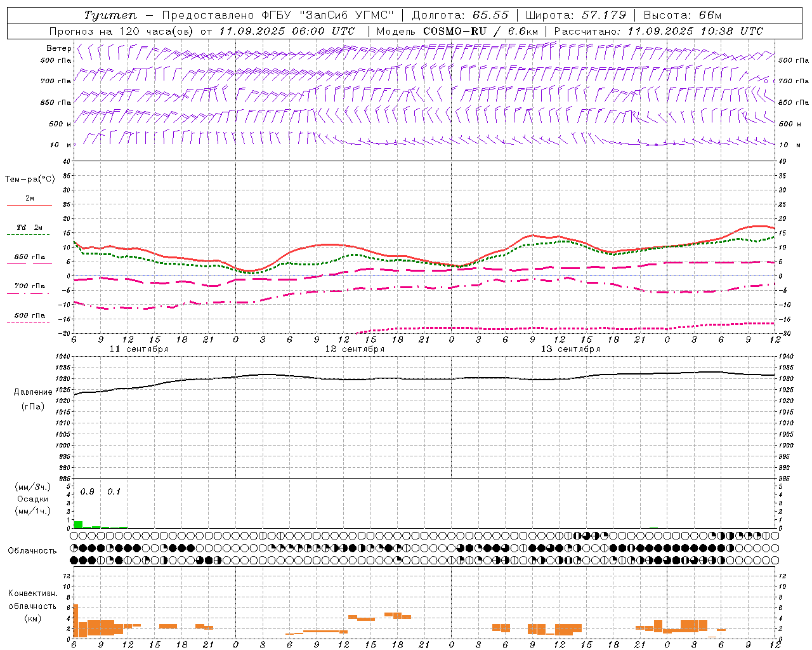Click the precipitation value "0.1"

[x=114, y=492]
